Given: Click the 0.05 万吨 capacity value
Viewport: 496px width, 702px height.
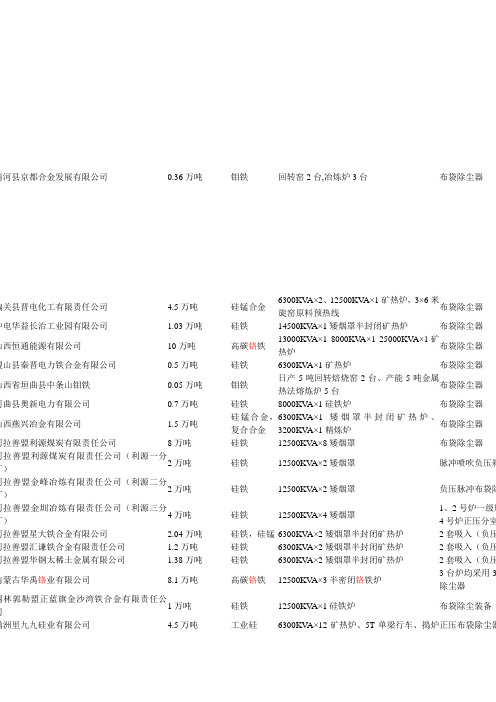Looking at the screenshot, I should [x=184, y=385].
